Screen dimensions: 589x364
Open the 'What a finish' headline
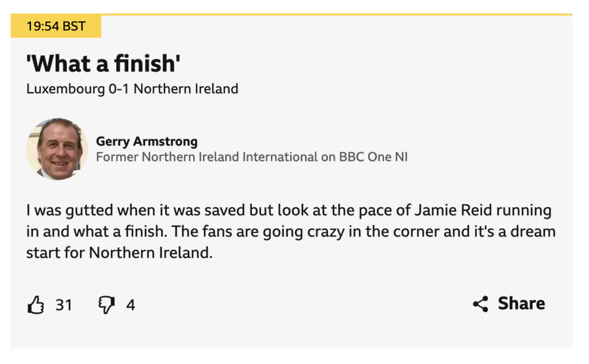point(104,63)
